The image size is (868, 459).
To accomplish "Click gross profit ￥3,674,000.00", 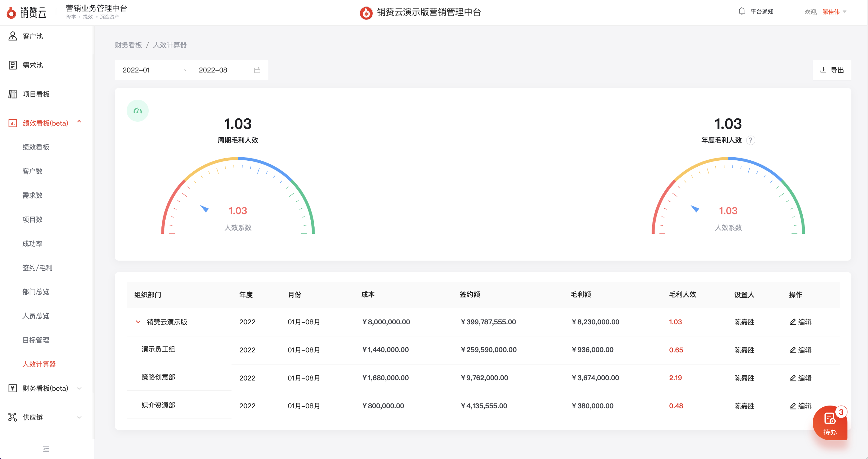I will 595,378.
